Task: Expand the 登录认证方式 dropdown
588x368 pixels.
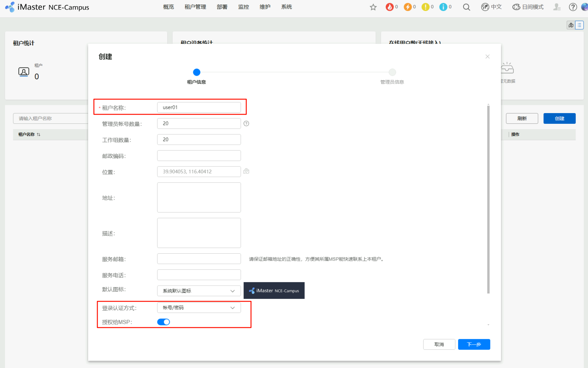Action: point(199,308)
